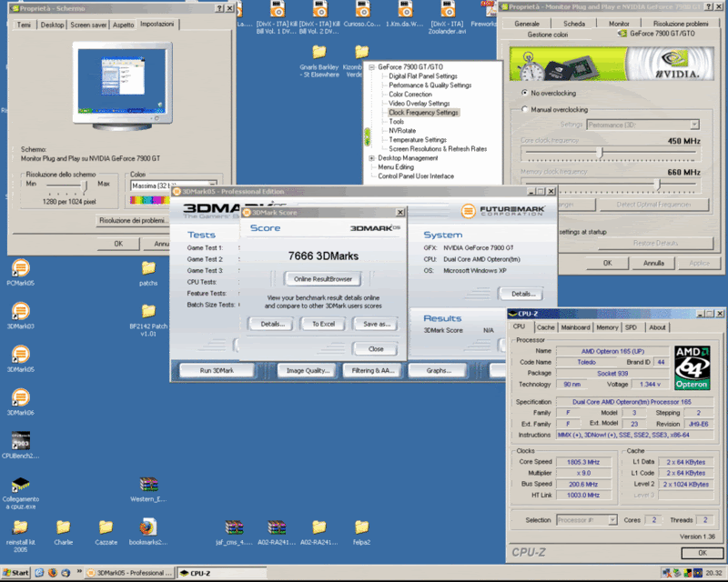Expand the Desktop Management tree node
The height and width of the screenshot is (582, 728).
coord(371,158)
